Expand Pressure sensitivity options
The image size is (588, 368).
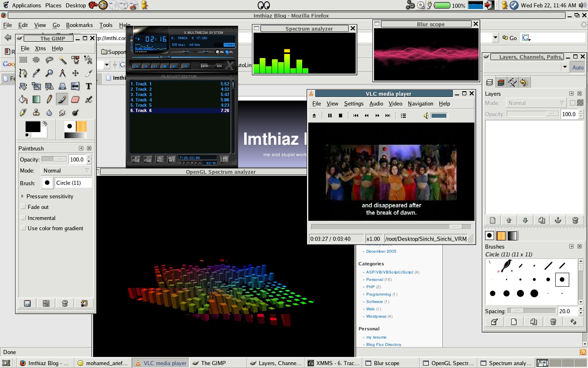(22, 196)
